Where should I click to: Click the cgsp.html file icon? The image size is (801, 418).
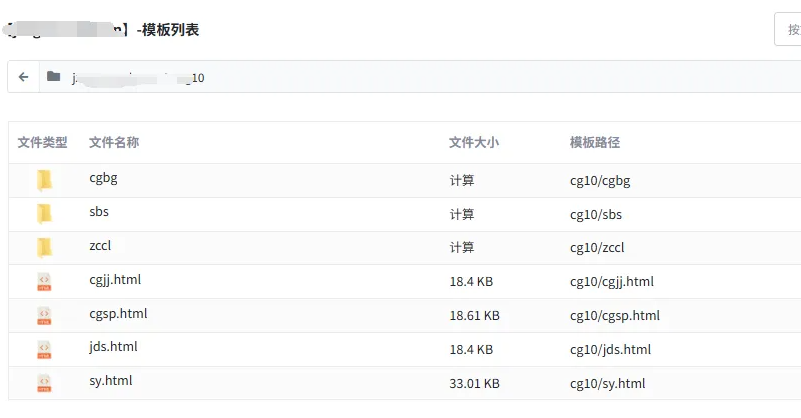pyautogui.click(x=44, y=315)
